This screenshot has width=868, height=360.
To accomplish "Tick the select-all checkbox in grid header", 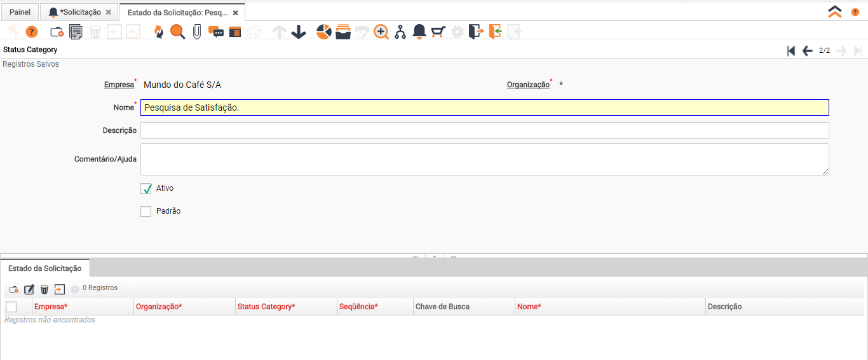I will 11,307.
